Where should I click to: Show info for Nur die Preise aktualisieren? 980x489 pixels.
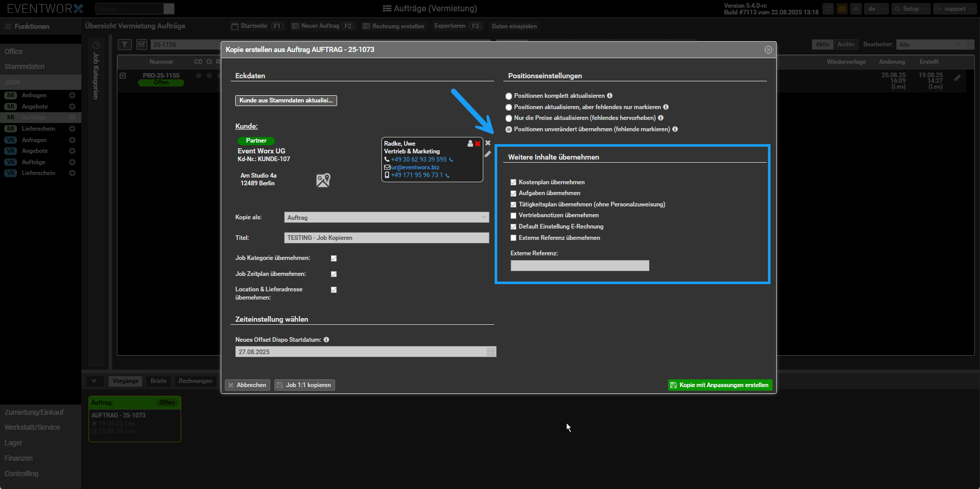coord(660,118)
